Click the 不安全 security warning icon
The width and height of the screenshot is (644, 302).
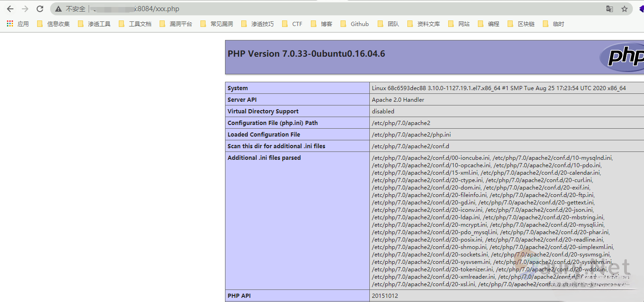(58, 9)
